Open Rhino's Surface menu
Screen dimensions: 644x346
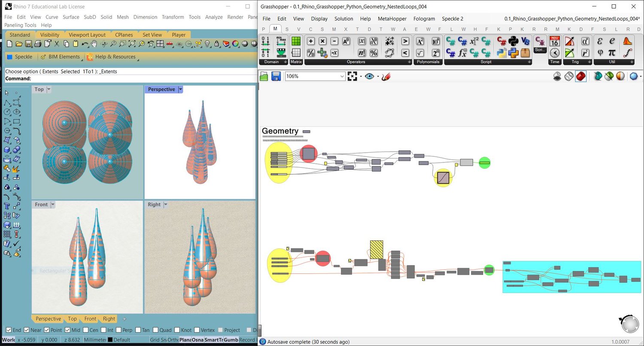click(71, 17)
